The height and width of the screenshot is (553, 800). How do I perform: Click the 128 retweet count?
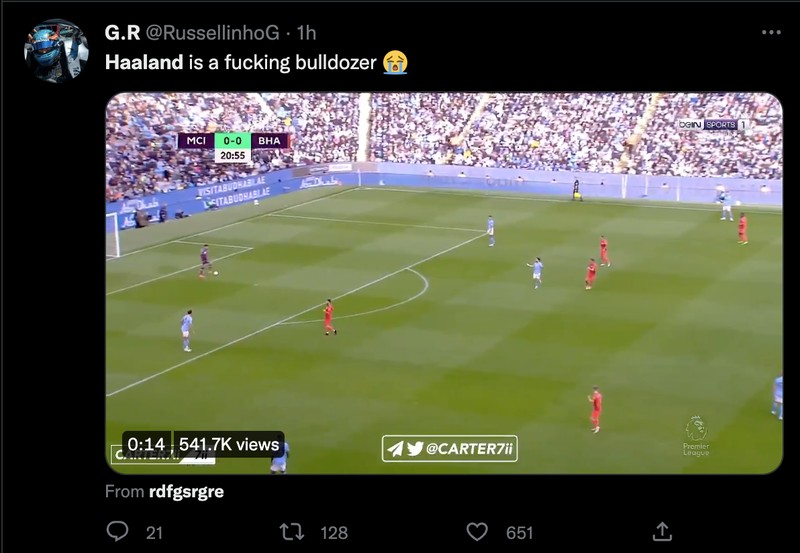point(334,533)
